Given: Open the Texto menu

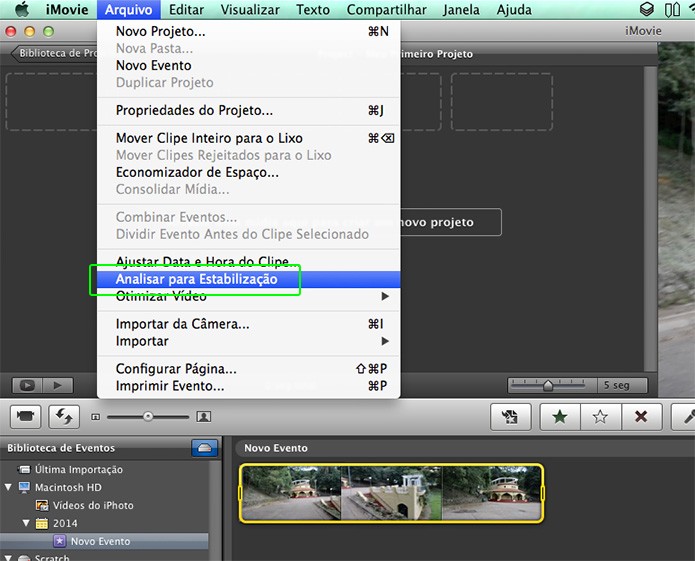Looking at the screenshot, I should pos(313,9).
